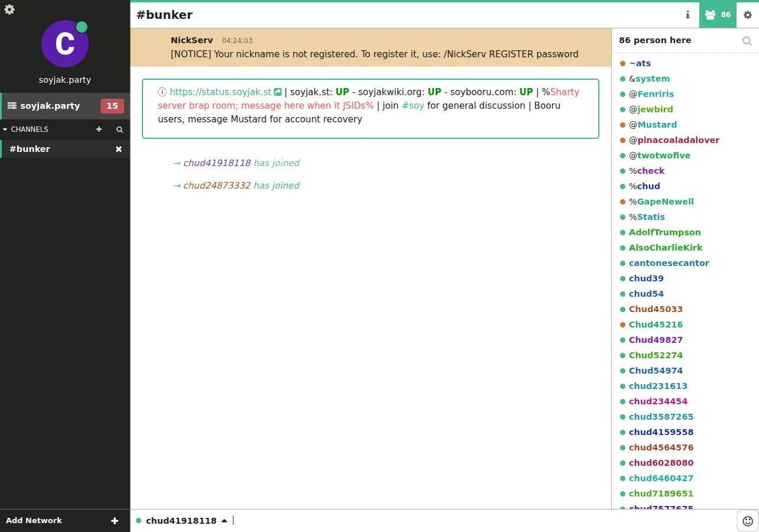Image resolution: width=759 pixels, height=532 pixels.
Task: Select user &system in the list
Action: tap(649, 79)
